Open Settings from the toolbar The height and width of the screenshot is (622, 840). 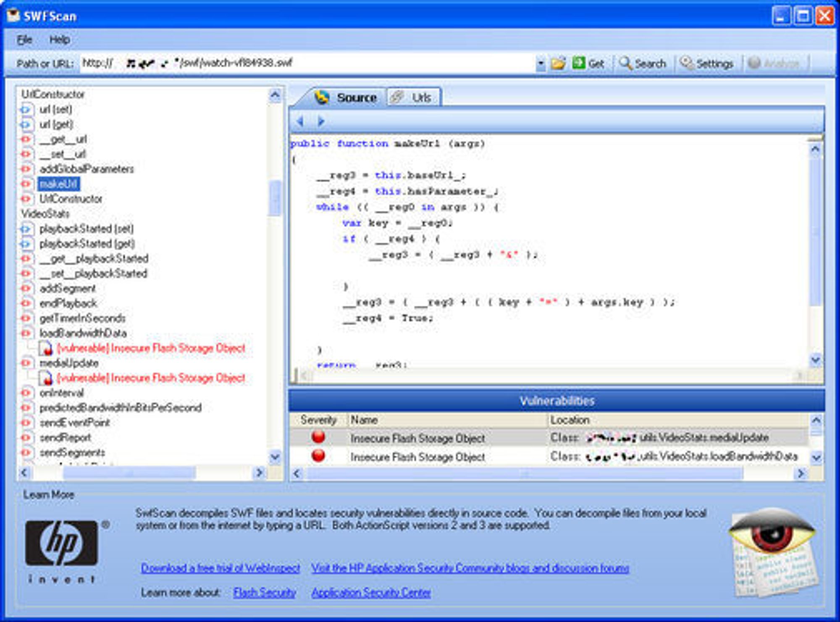point(707,63)
